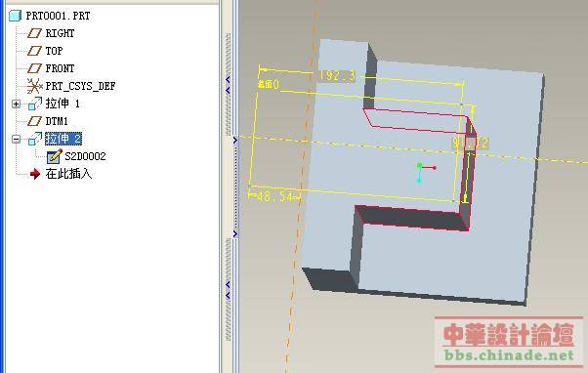Click the RIGHT datum plane icon

click(34, 33)
